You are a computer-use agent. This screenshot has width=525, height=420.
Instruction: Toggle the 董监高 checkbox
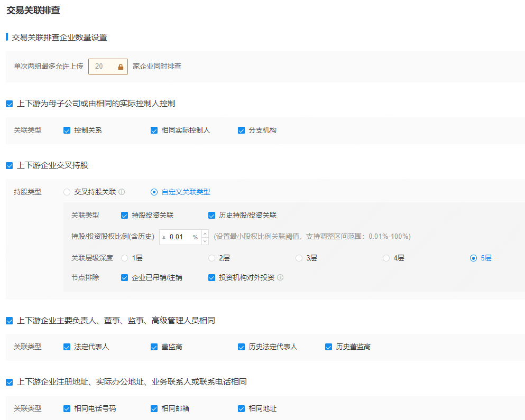(x=154, y=347)
